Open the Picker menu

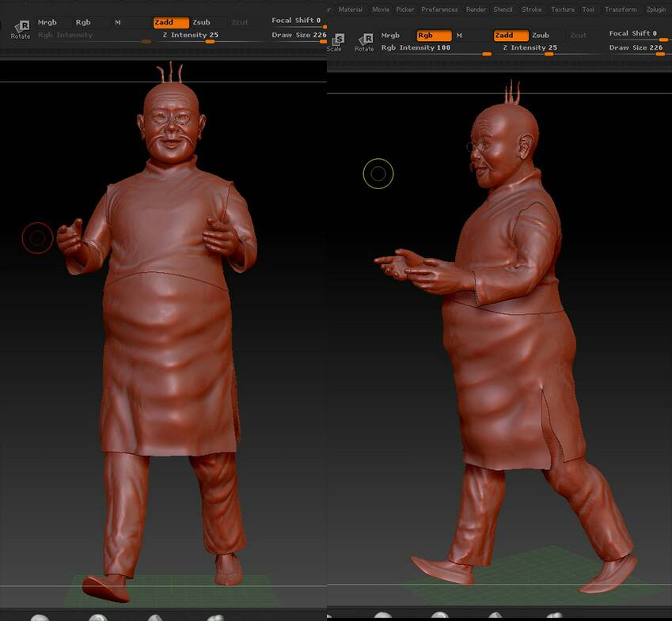405,9
